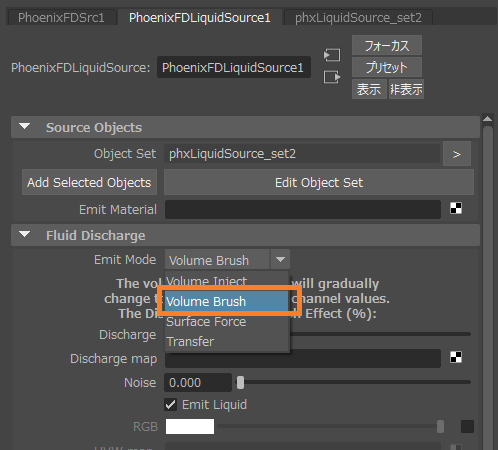
Task: Click the arrow button beside Object Set
Action: click(457, 154)
